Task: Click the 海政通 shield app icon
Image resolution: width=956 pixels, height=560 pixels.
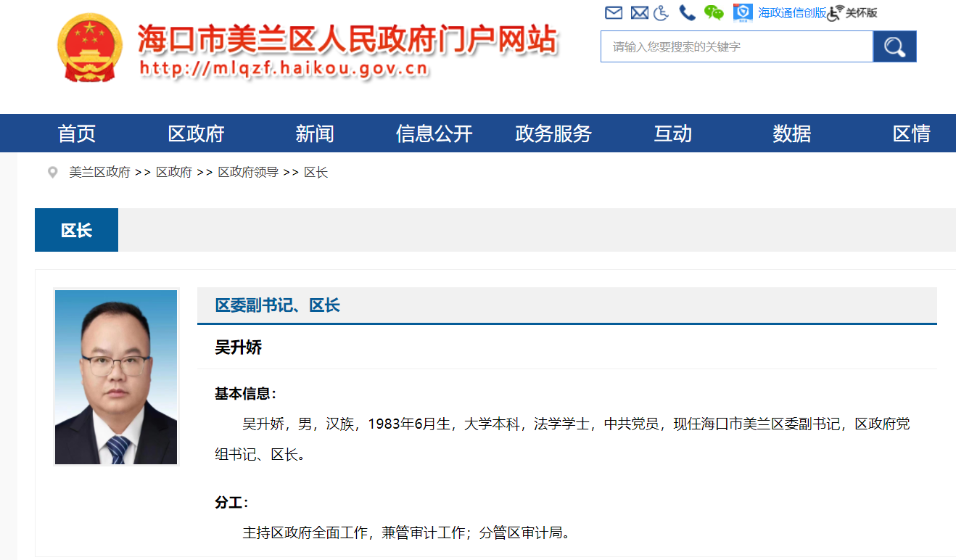Action: pos(743,12)
